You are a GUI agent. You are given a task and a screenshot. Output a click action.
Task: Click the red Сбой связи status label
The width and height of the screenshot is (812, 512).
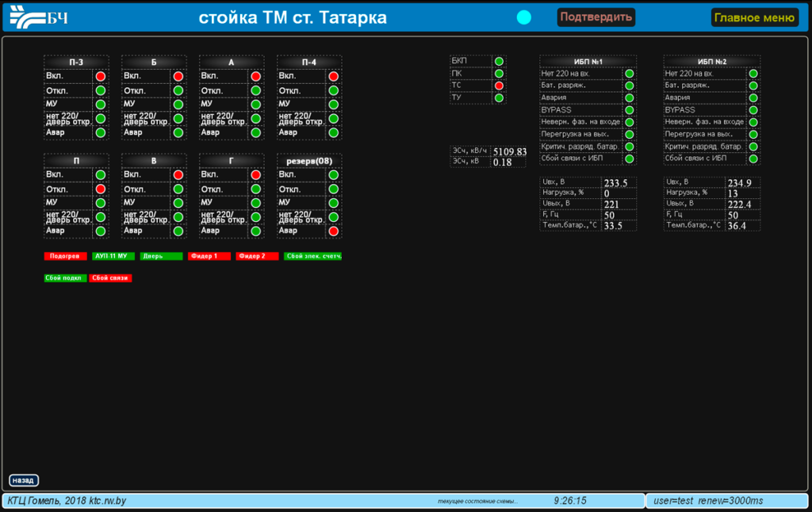pos(109,278)
